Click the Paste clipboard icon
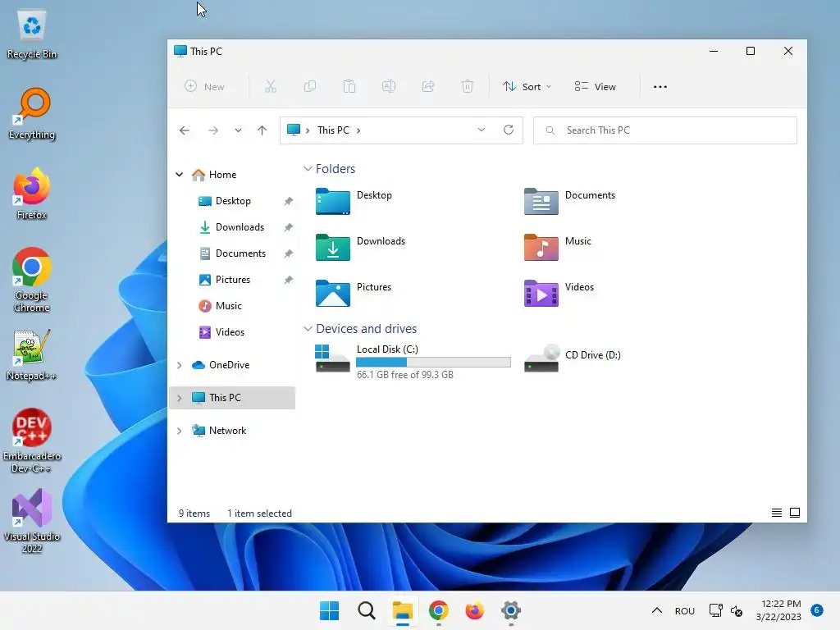 pyautogui.click(x=349, y=86)
